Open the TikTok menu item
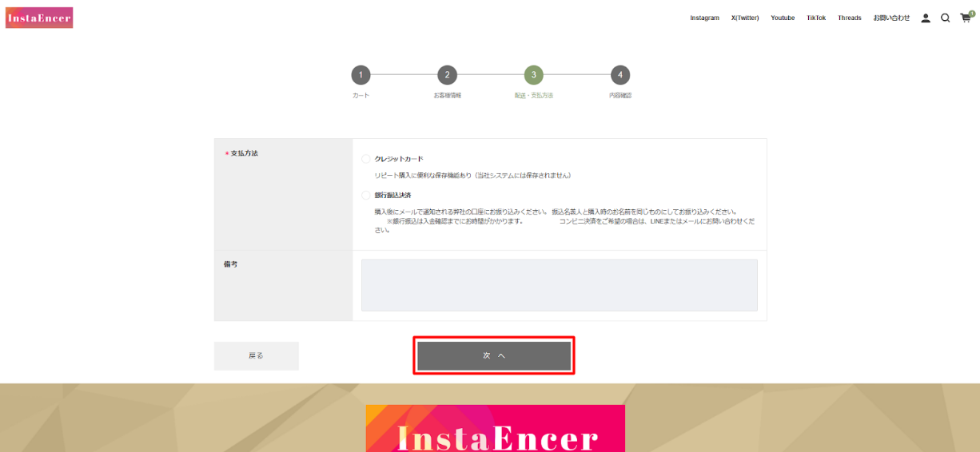The width and height of the screenshot is (980, 452). [816, 18]
